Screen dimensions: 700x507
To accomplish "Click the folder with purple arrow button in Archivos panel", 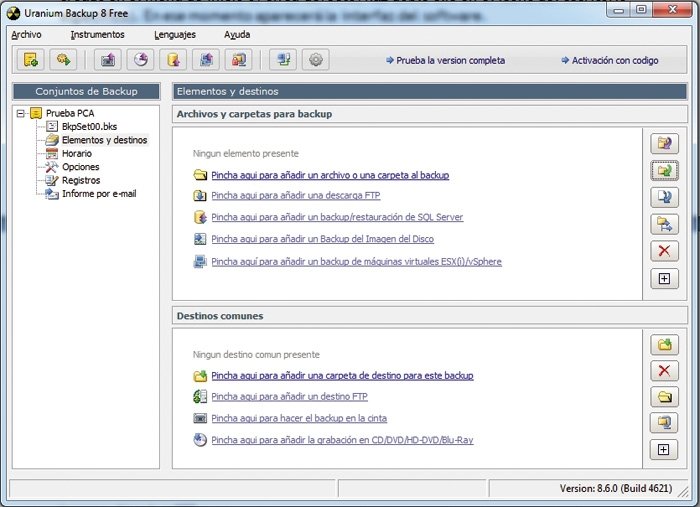I will point(664,143).
